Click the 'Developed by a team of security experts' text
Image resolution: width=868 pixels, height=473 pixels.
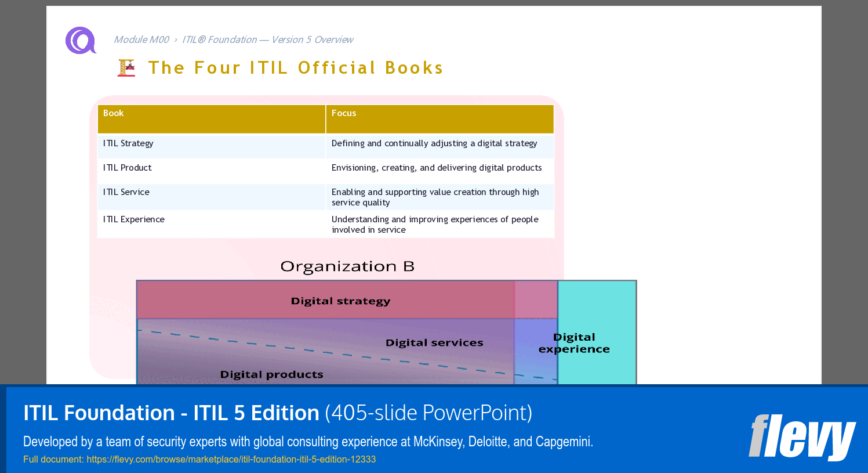308,442
